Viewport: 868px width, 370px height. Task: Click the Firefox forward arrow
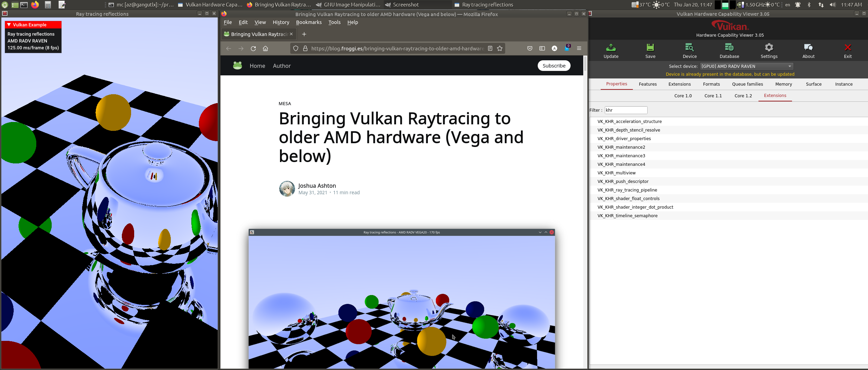coord(241,48)
